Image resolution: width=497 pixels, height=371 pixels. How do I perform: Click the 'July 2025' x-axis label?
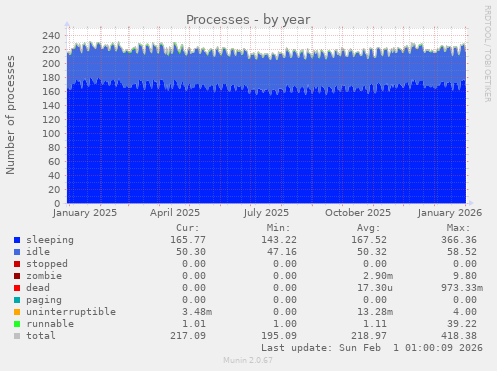(x=266, y=213)
